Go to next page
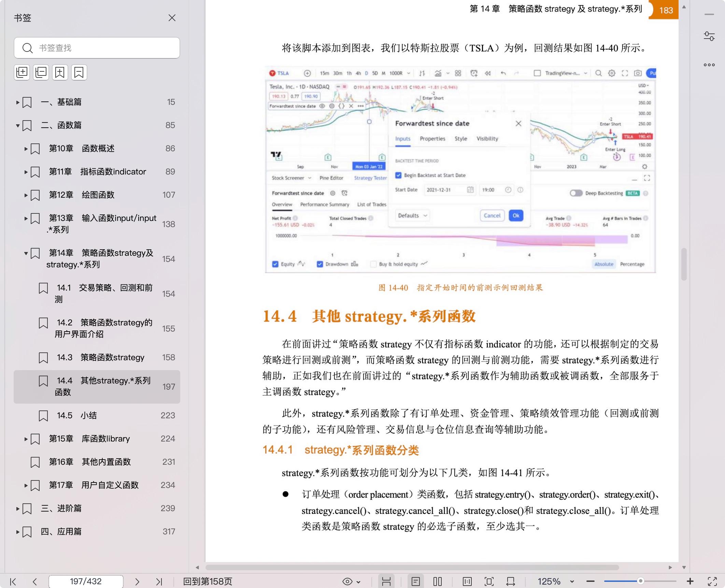The image size is (725, 588). point(137,582)
